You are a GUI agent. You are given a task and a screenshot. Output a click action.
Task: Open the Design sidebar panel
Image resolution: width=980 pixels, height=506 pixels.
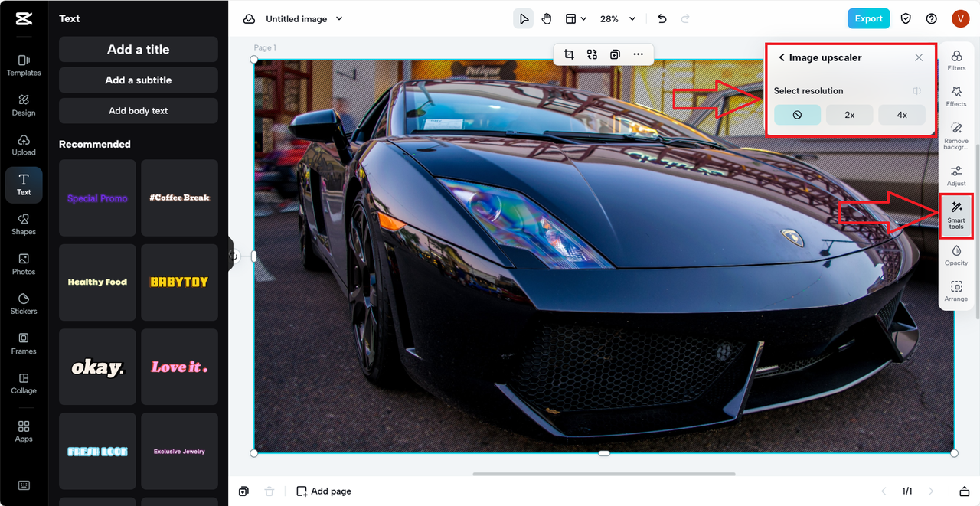pyautogui.click(x=24, y=105)
